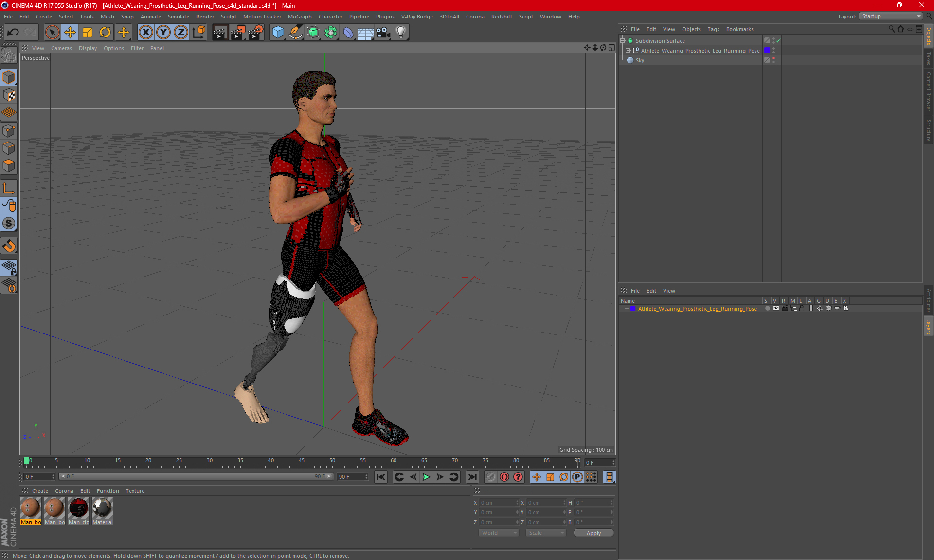Select the Live Selection tool
Screen dimensions: 934x560
click(52, 32)
